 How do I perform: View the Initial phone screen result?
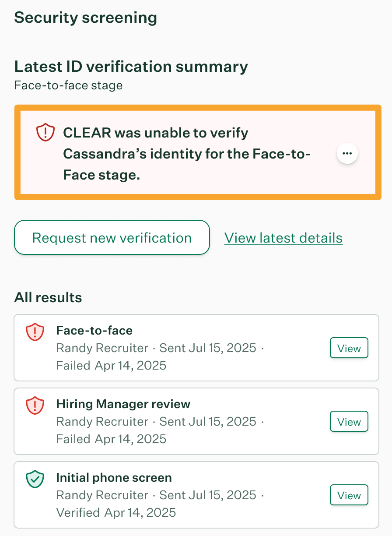point(349,496)
